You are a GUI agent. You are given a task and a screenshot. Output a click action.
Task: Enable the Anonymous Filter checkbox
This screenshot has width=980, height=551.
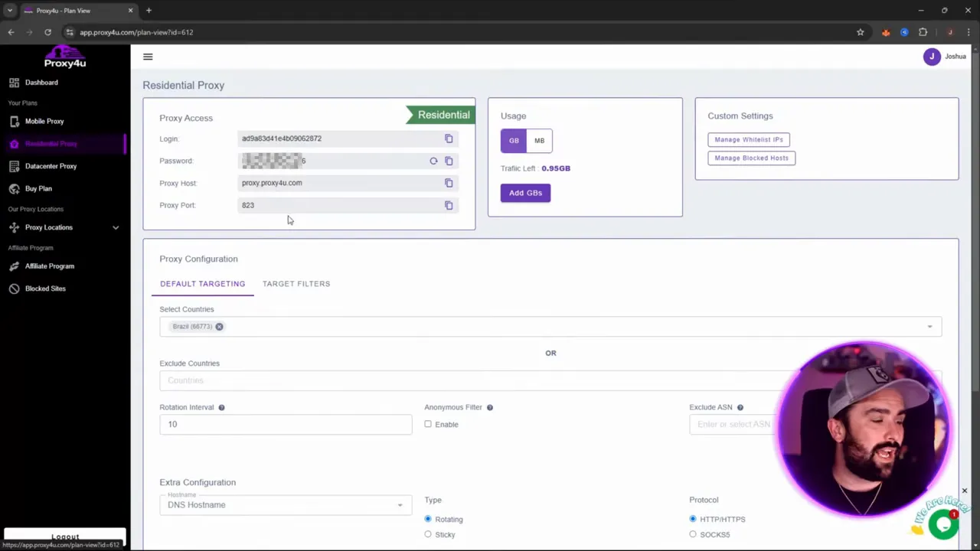pyautogui.click(x=428, y=424)
